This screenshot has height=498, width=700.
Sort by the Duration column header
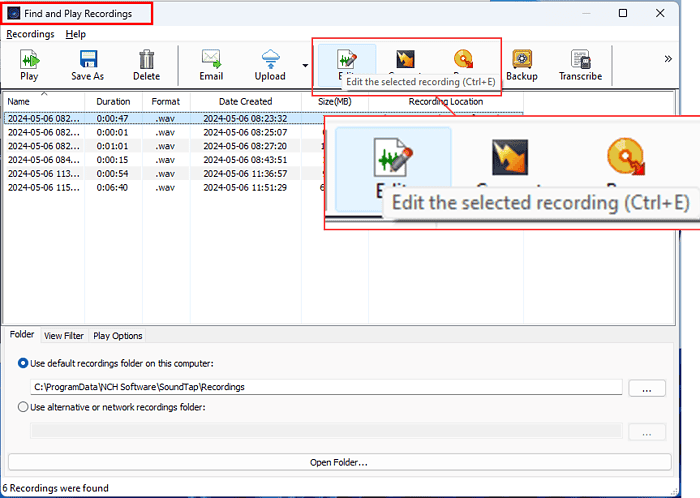[113, 101]
